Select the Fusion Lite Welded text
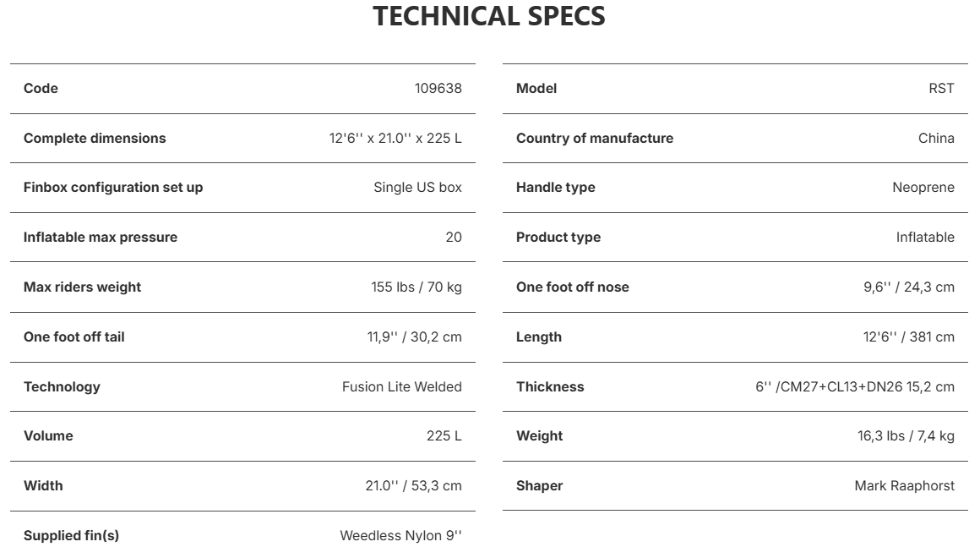This screenshot has height=558, width=980. [x=402, y=386]
